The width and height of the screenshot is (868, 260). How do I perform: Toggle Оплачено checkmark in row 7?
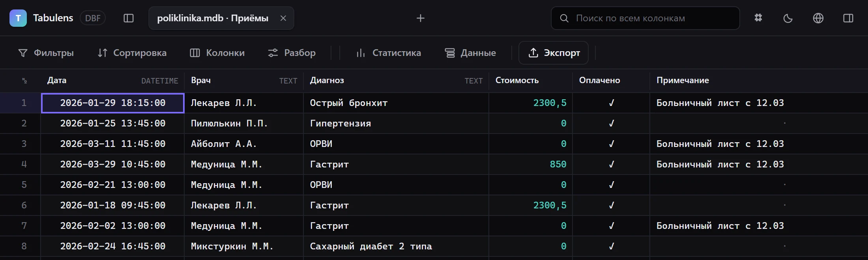point(611,226)
